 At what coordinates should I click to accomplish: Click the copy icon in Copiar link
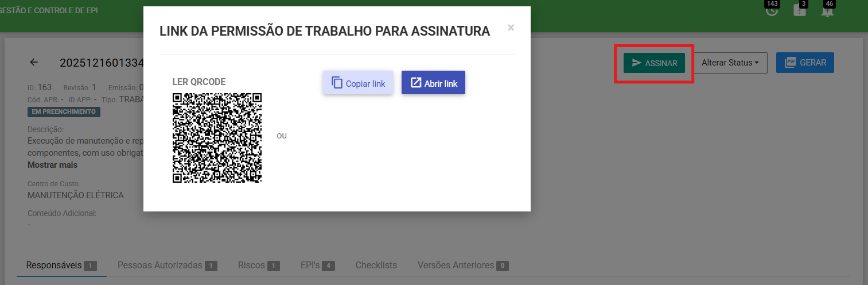coord(337,83)
